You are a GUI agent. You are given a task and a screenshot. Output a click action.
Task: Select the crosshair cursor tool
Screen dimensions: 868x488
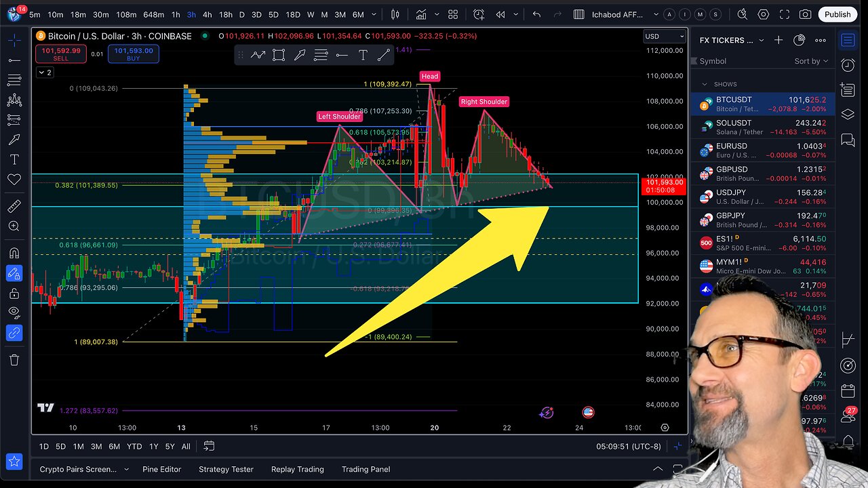(x=14, y=41)
